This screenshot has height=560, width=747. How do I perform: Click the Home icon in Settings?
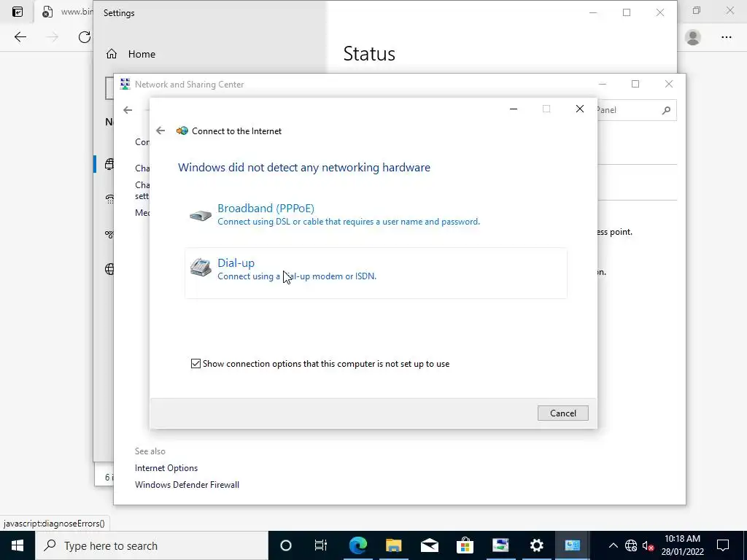112,54
